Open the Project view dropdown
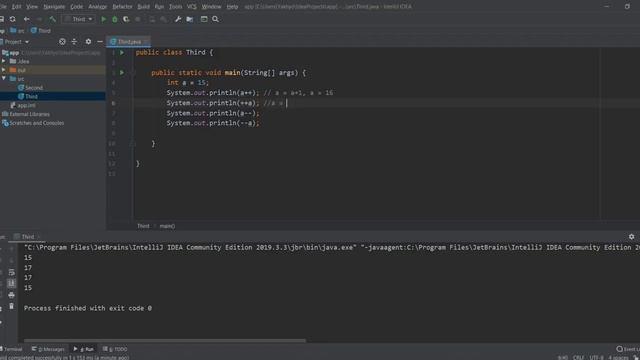The image size is (640, 360). (17, 42)
